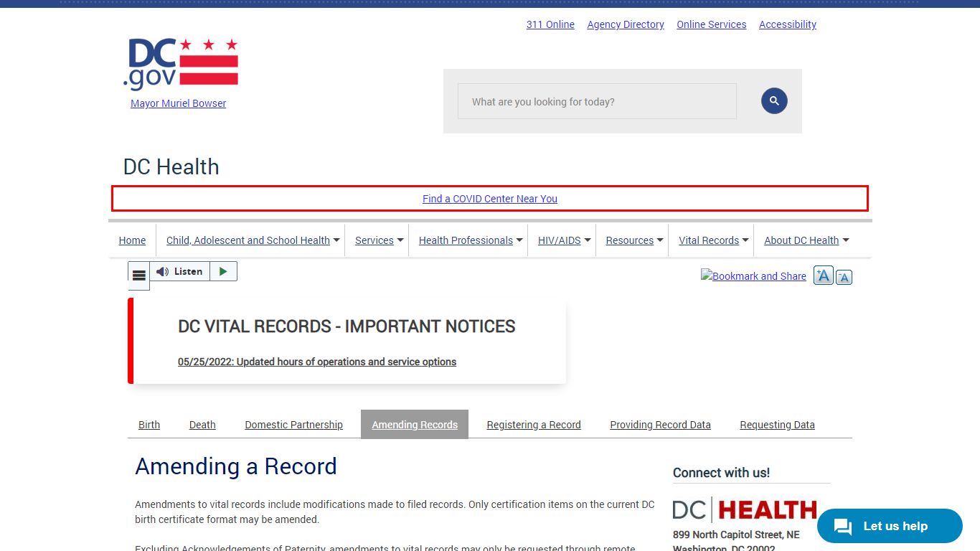Click the Let us help chat button
Screen dimensions: 980x551
pyautogui.click(x=890, y=526)
